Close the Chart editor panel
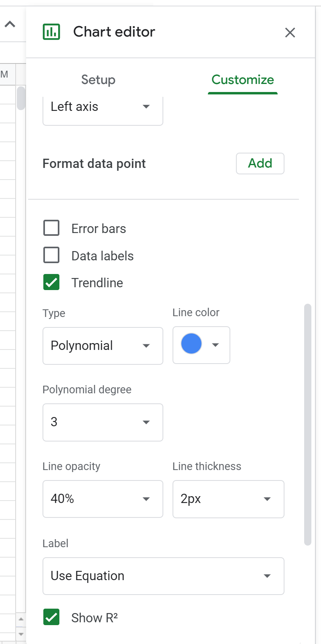 (290, 33)
